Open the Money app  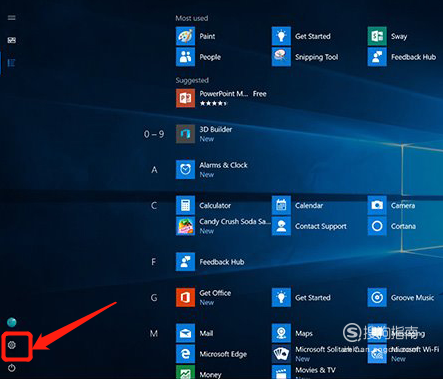coord(199,373)
